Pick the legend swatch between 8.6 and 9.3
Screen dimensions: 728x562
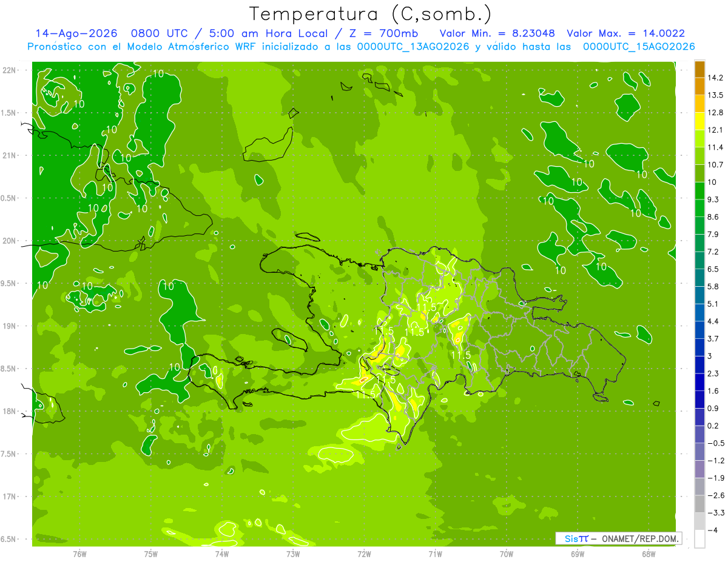click(699, 208)
